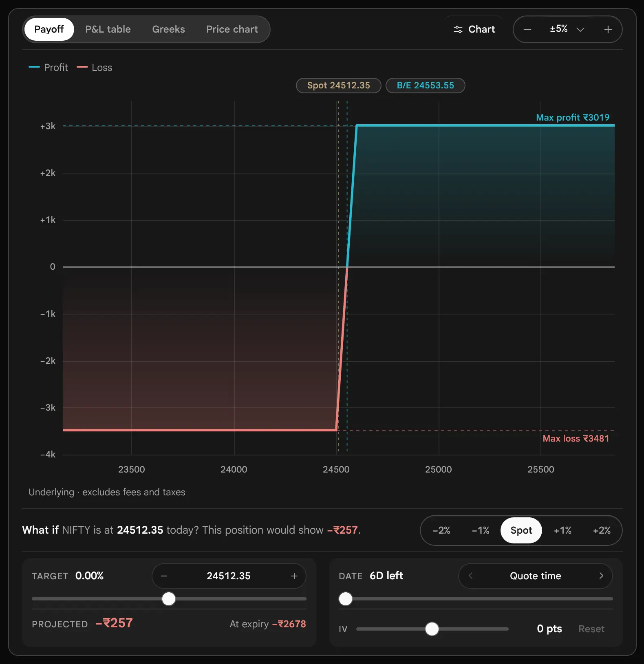The width and height of the screenshot is (644, 664).
Task: Select the +1% what-if scenario
Action: (562, 530)
